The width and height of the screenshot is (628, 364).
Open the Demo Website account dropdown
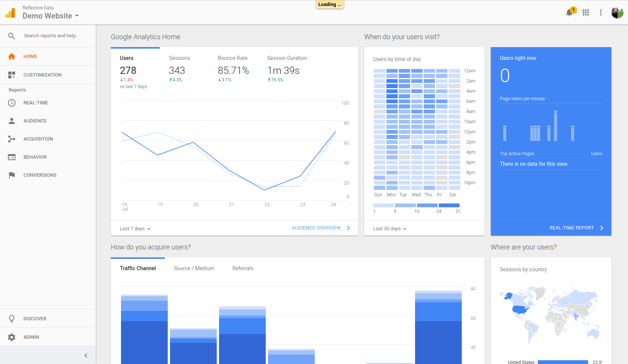click(51, 16)
